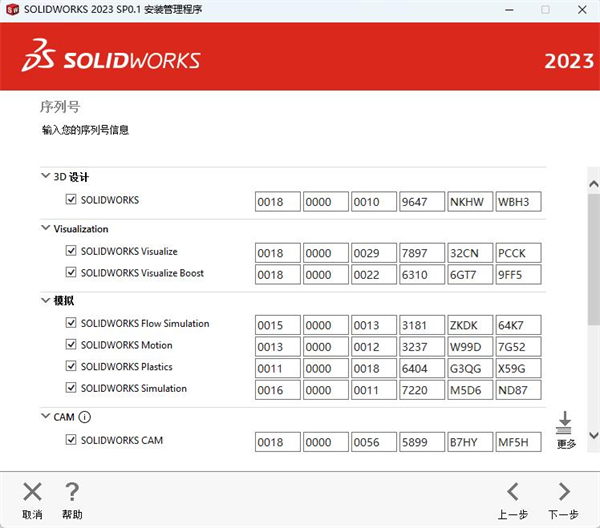Click the CAM info circle icon
This screenshot has height=528, width=600.
pyautogui.click(x=85, y=417)
